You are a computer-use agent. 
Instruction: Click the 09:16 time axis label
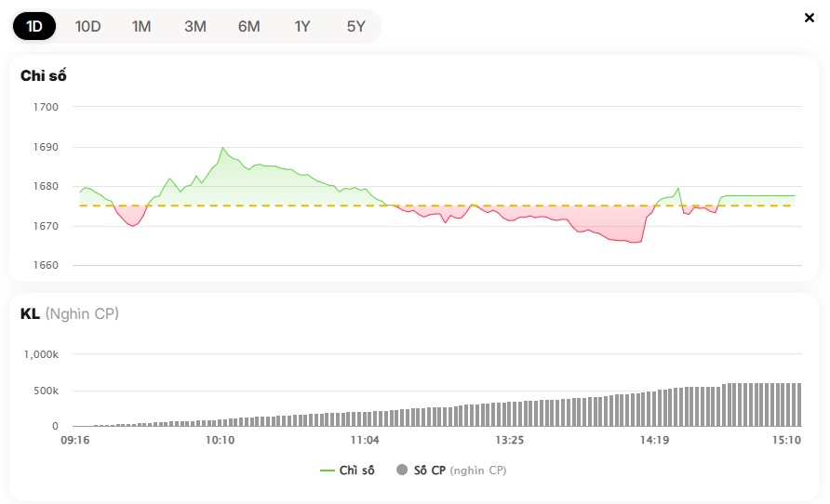[x=75, y=440]
